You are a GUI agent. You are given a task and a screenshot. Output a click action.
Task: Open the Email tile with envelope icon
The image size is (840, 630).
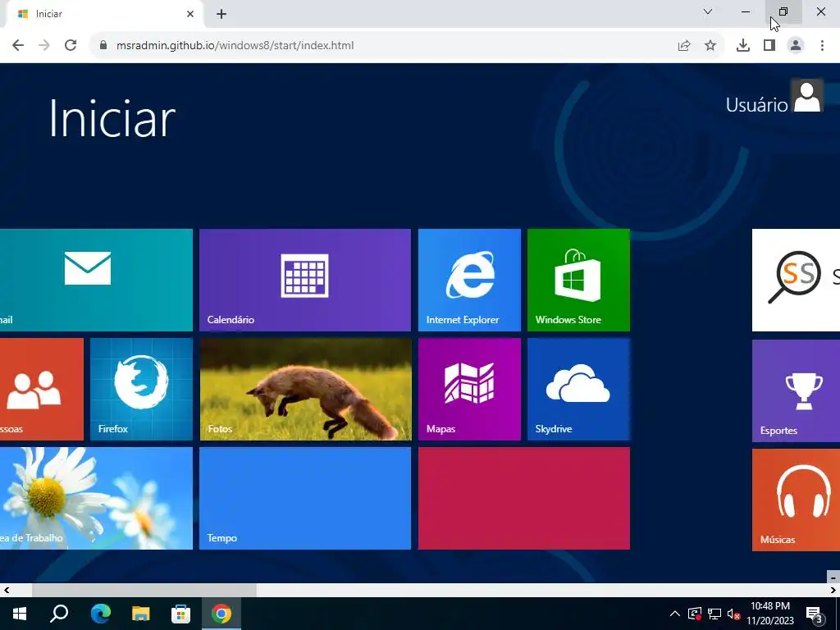coord(97,281)
